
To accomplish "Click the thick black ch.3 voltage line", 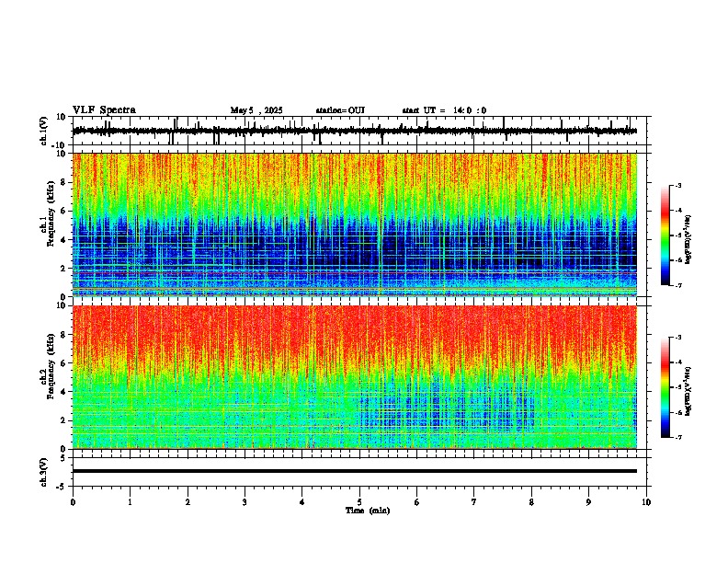I will coord(354,471).
